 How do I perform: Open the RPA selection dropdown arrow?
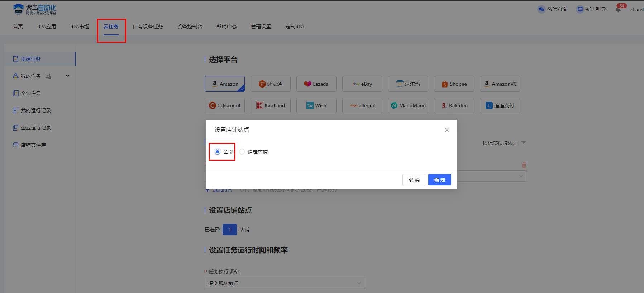coord(521,176)
